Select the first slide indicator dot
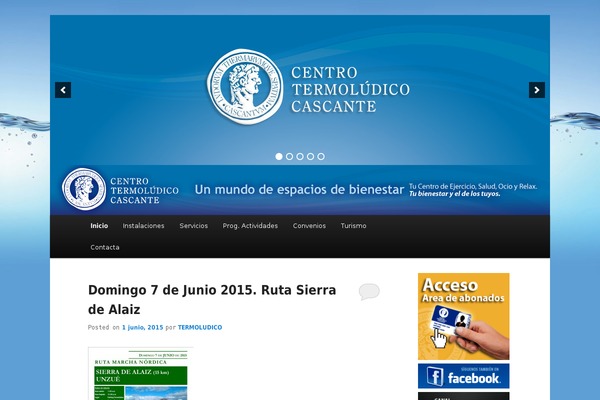Image resolution: width=600 pixels, height=400 pixels. [279, 157]
